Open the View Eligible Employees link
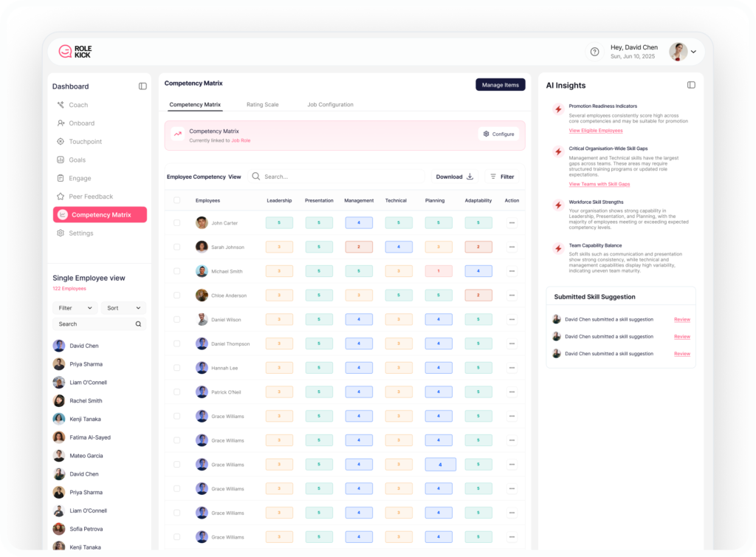The width and height of the screenshot is (756, 557). tap(595, 131)
